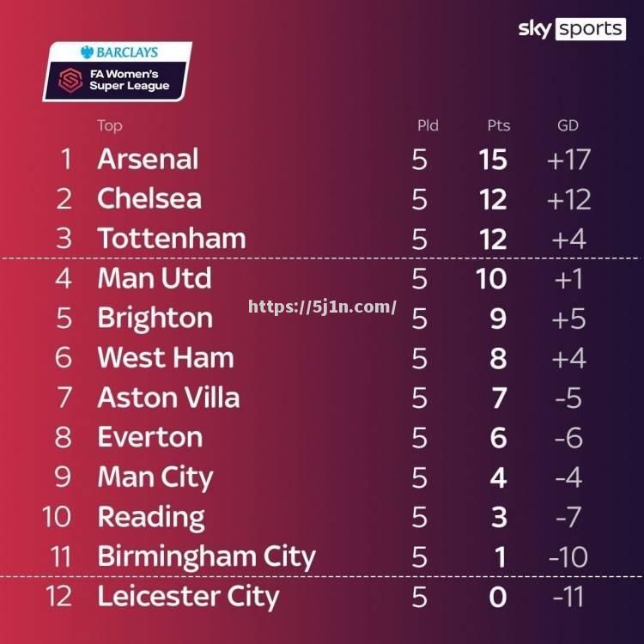Click the Tottenham entry

[172, 239]
